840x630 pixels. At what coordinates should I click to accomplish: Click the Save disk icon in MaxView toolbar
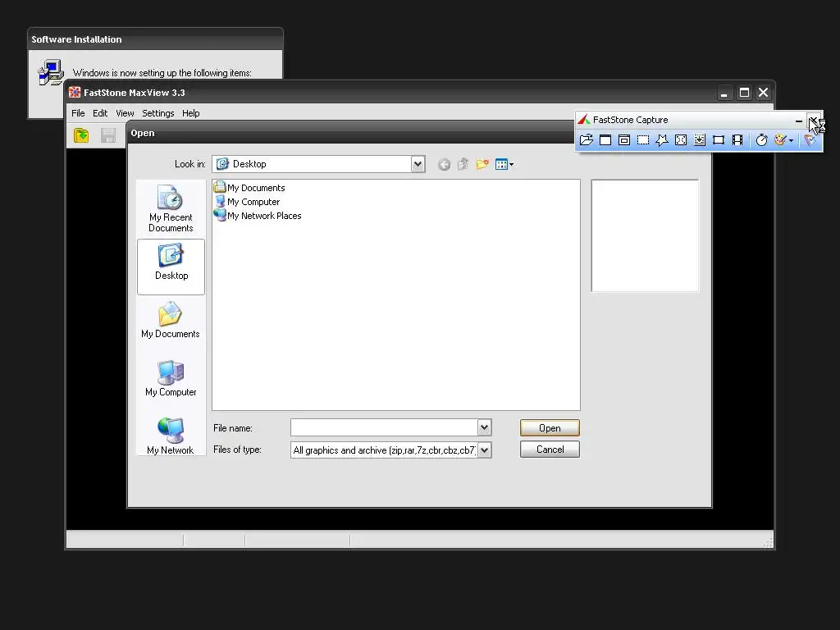coord(108,135)
